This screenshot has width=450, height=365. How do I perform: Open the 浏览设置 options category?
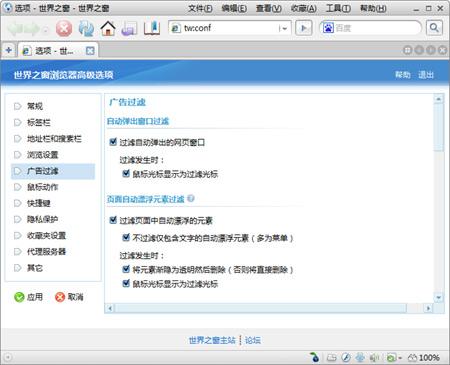tap(43, 155)
